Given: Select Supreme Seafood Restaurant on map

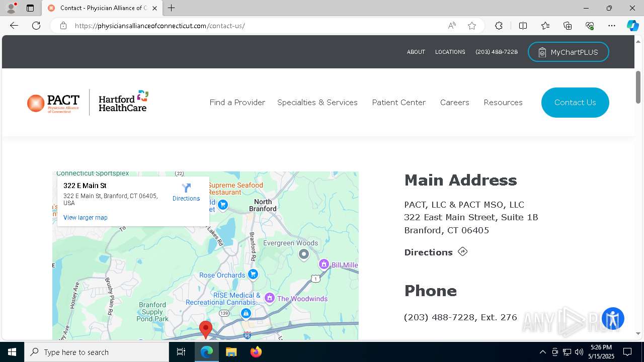Looking at the screenshot, I should (x=235, y=189).
